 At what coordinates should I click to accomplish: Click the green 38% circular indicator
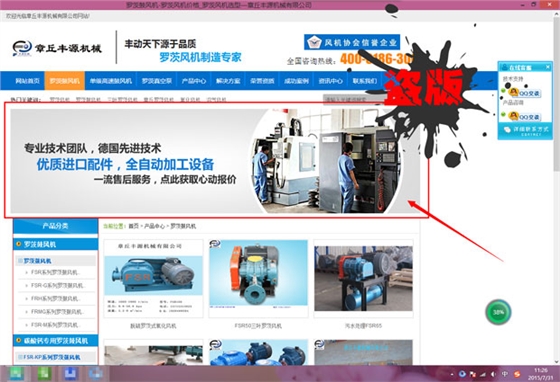[x=498, y=312]
